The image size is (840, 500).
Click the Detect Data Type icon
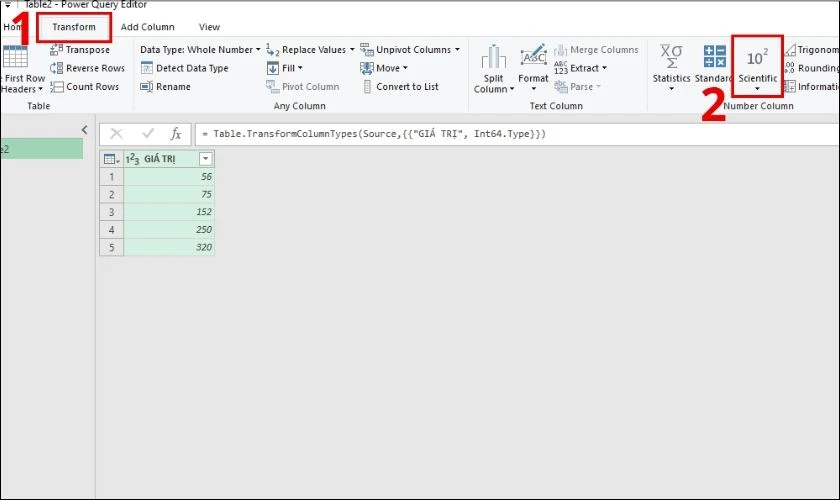[147, 68]
